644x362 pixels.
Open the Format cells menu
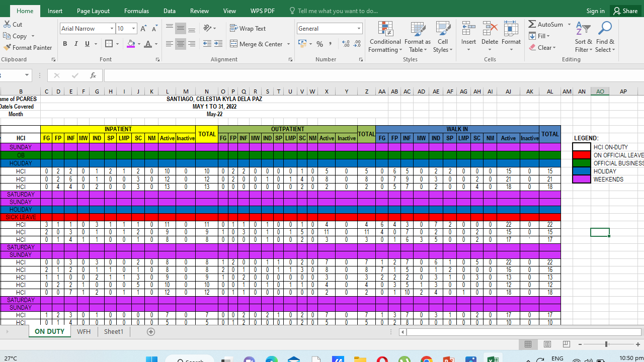tap(511, 37)
